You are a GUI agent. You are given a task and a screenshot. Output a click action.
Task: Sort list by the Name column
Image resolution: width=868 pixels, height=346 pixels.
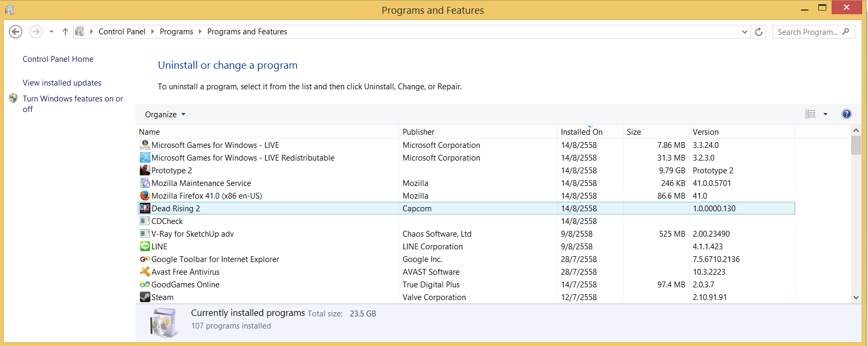click(x=149, y=132)
